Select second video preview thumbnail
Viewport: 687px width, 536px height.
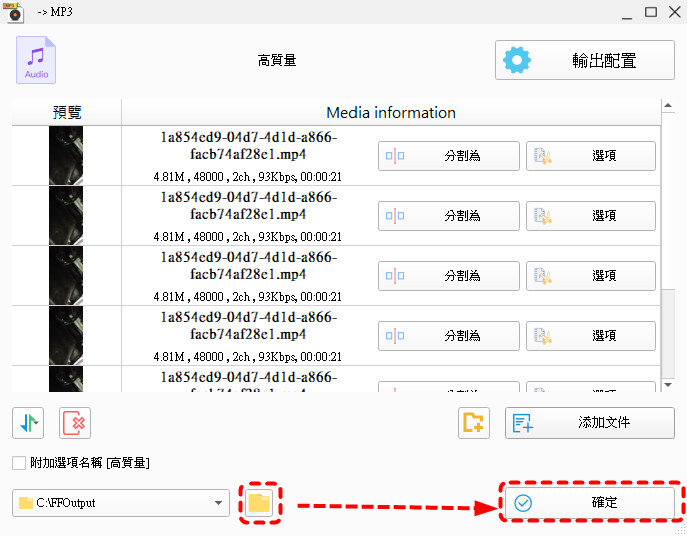click(66, 216)
